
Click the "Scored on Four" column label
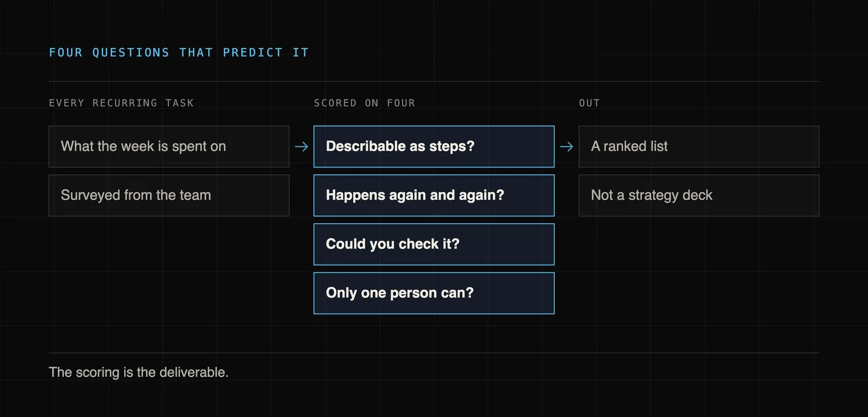pos(365,103)
